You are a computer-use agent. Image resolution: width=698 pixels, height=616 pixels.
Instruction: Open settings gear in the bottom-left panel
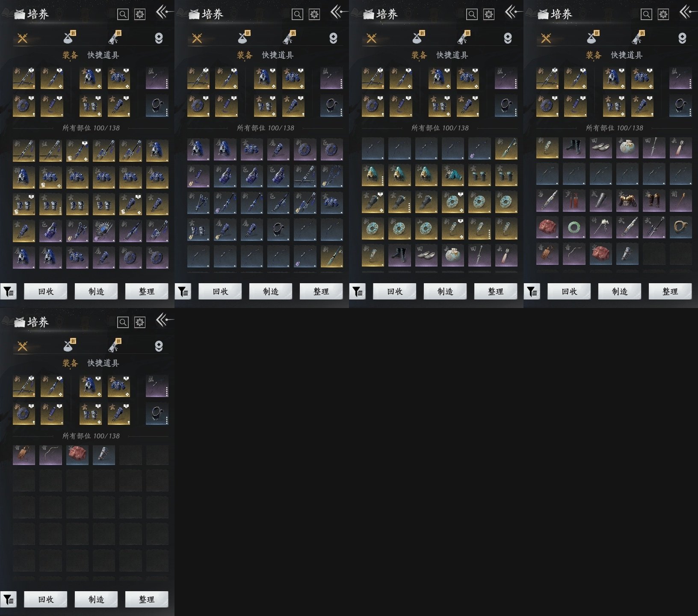(140, 322)
